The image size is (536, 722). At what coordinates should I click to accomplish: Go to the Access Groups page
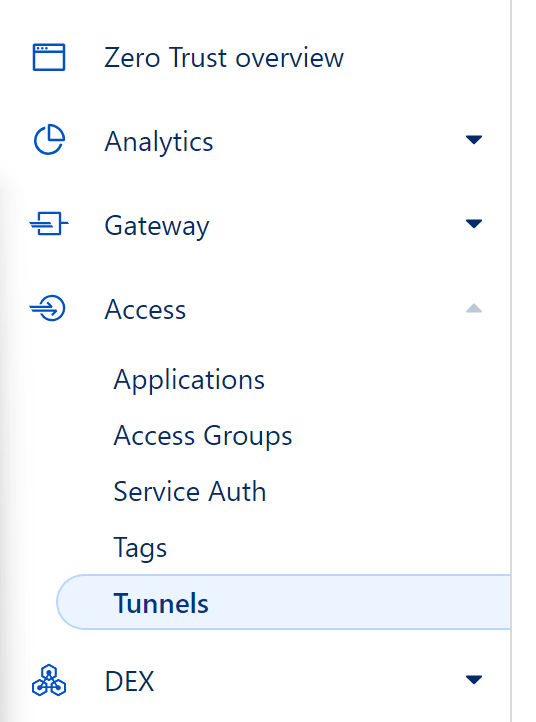pos(203,436)
